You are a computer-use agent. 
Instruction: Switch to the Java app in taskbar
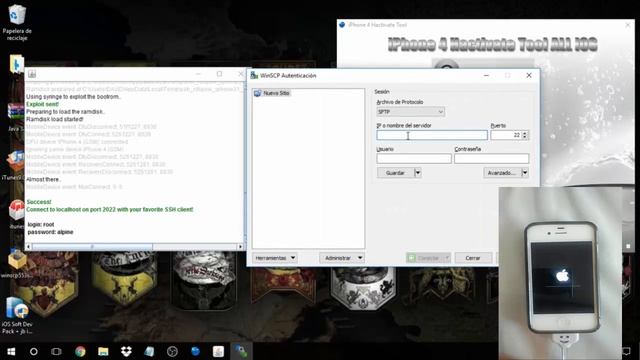click(218, 351)
